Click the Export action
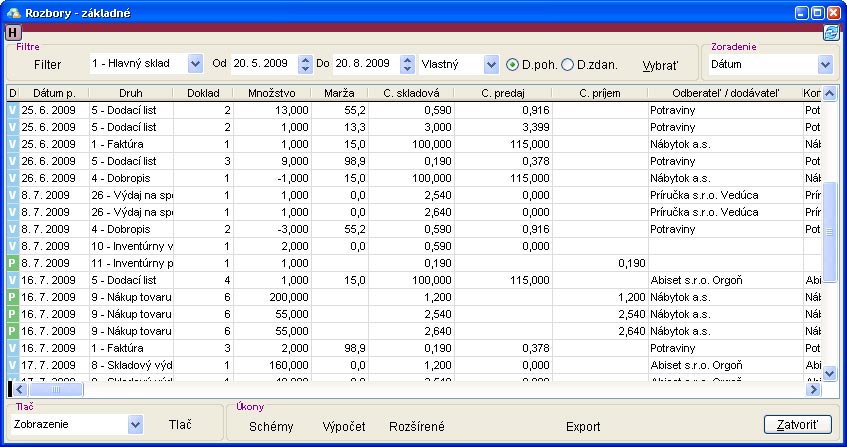Image resolution: width=847 pixels, height=447 pixels. 583,426
